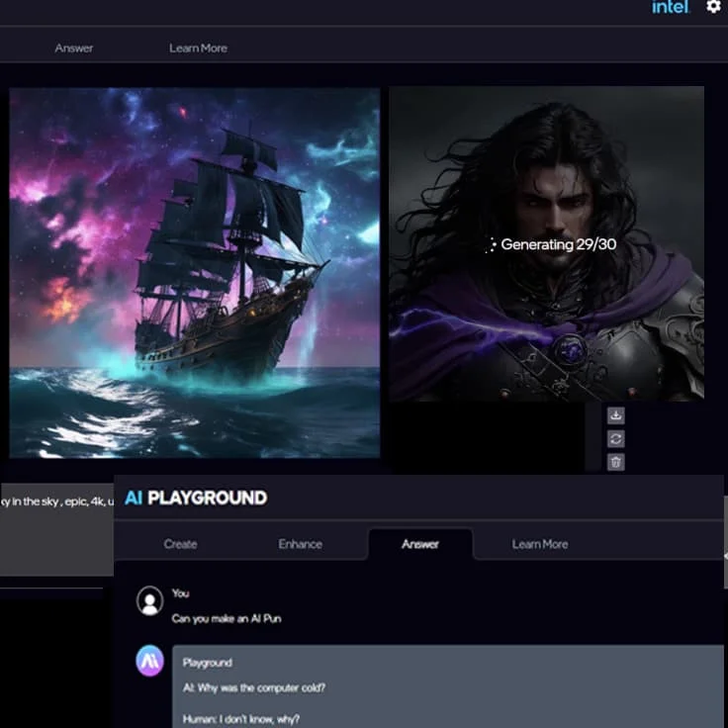Click the AI PLAYGROUND logo
Screen dimensions: 728x728
(x=196, y=498)
